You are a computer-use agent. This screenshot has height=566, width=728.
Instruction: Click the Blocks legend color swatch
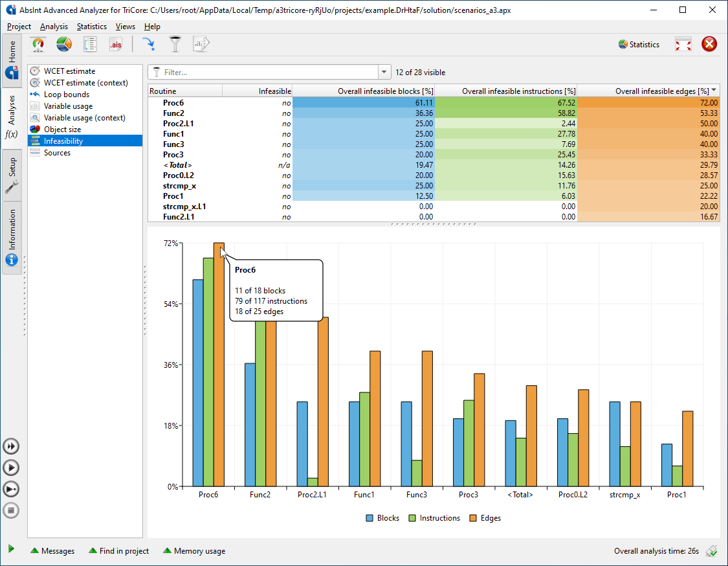370,518
